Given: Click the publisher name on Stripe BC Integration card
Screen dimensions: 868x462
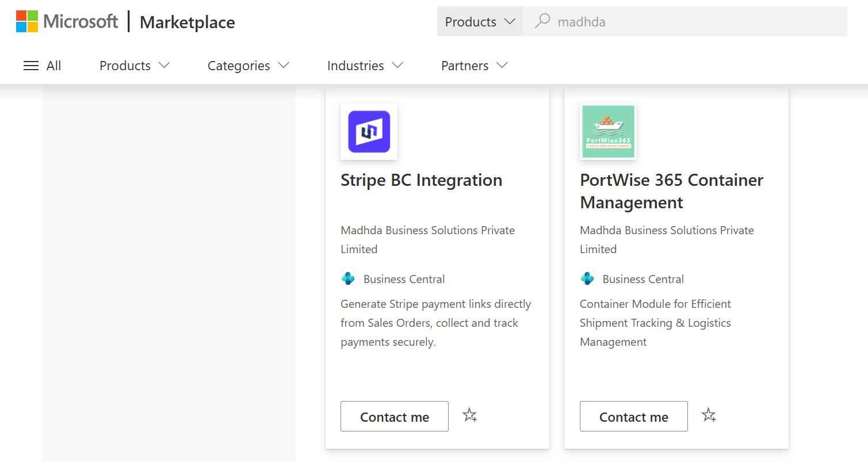Looking at the screenshot, I should (427, 239).
